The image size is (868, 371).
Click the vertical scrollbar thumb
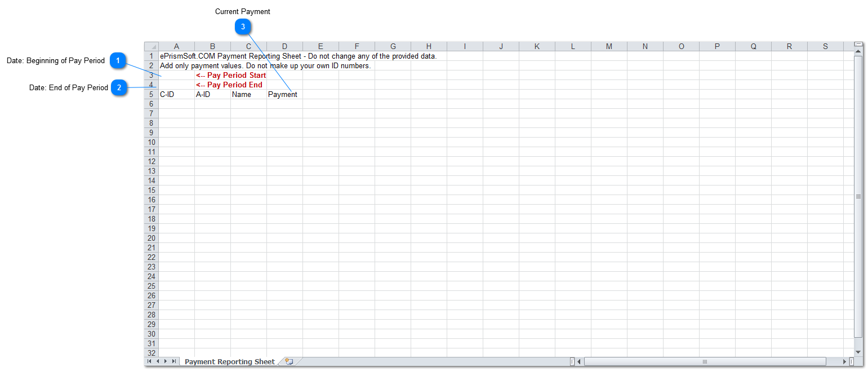click(858, 196)
